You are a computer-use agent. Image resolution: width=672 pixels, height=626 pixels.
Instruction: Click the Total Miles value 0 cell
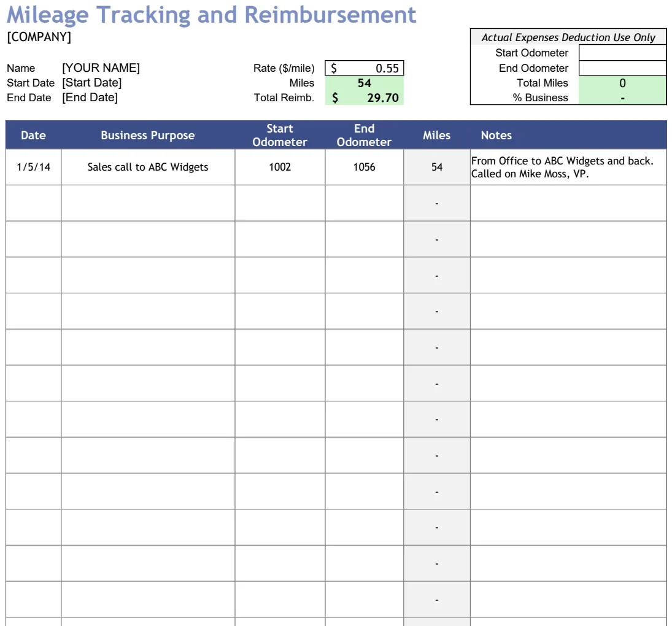click(622, 83)
